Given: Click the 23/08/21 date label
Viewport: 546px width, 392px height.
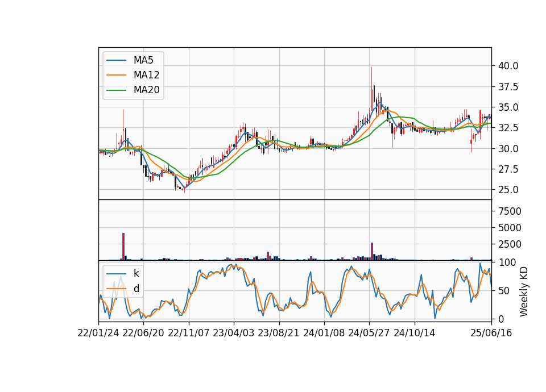Looking at the screenshot, I should (x=279, y=333).
